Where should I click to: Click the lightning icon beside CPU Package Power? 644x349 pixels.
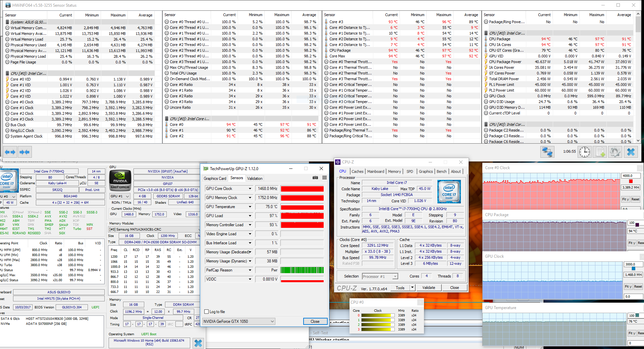(x=486, y=62)
